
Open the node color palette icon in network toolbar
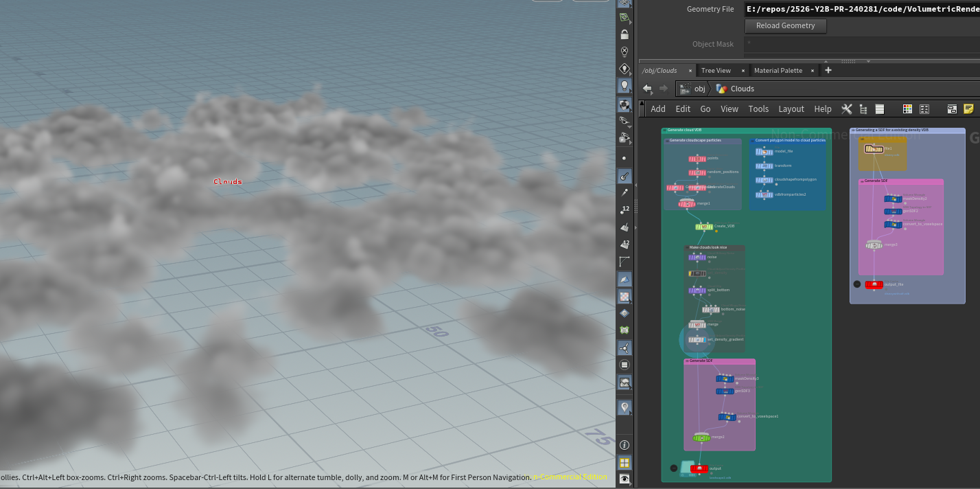tap(907, 109)
